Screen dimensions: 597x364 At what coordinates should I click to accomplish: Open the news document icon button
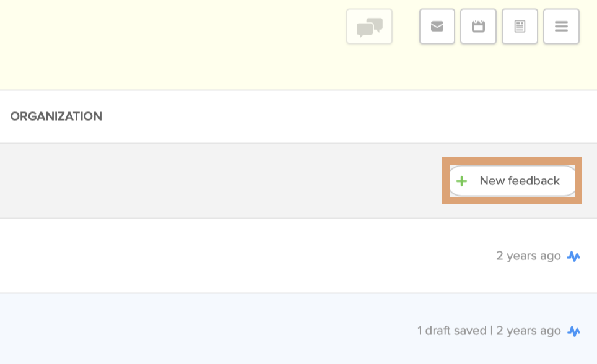(520, 27)
